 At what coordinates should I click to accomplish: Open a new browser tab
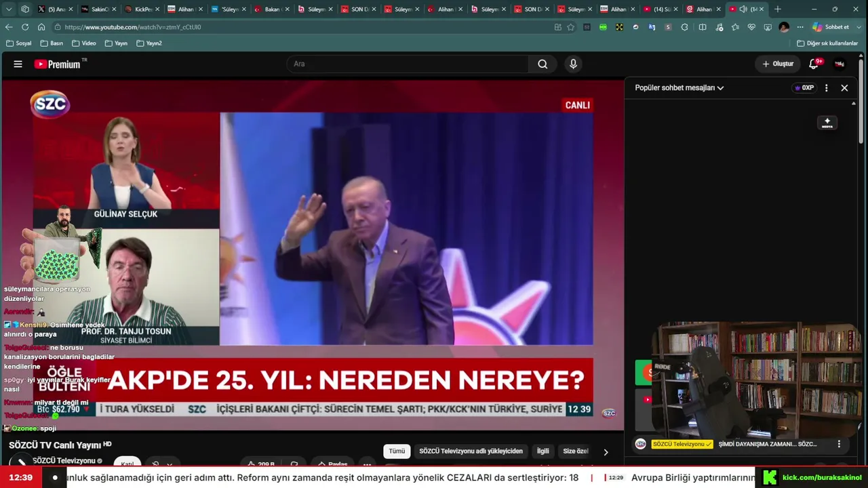tap(778, 9)
